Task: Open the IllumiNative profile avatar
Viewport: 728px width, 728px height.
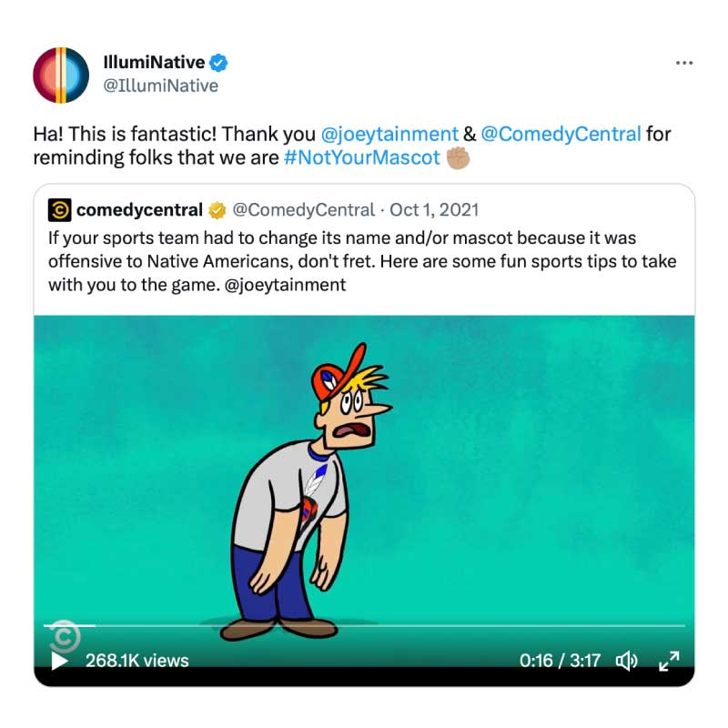Action: click(61, 75)
